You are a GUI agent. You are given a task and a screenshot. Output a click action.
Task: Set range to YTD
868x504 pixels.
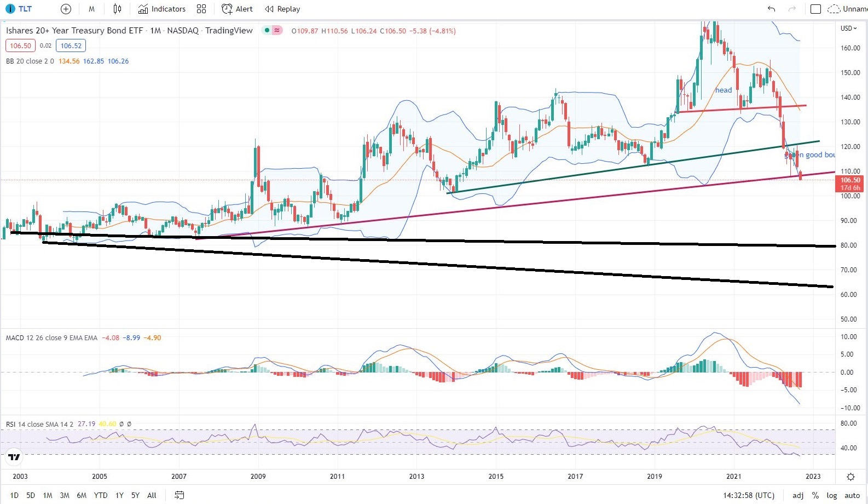pos(101,495)
